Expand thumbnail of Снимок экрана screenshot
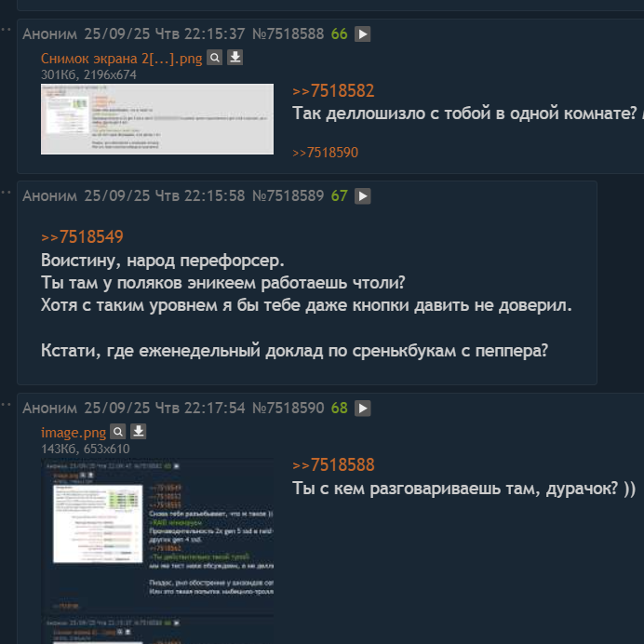644x644 pixels. click(x=157, y=119)
